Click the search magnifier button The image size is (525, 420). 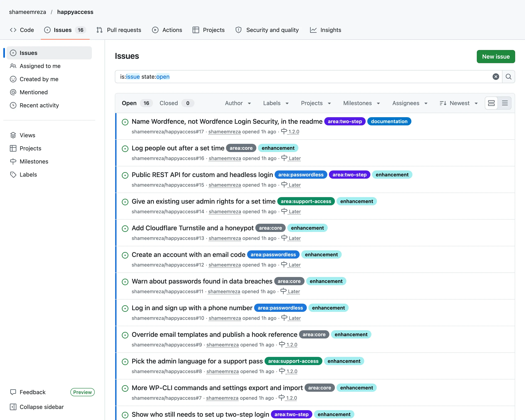508,77
